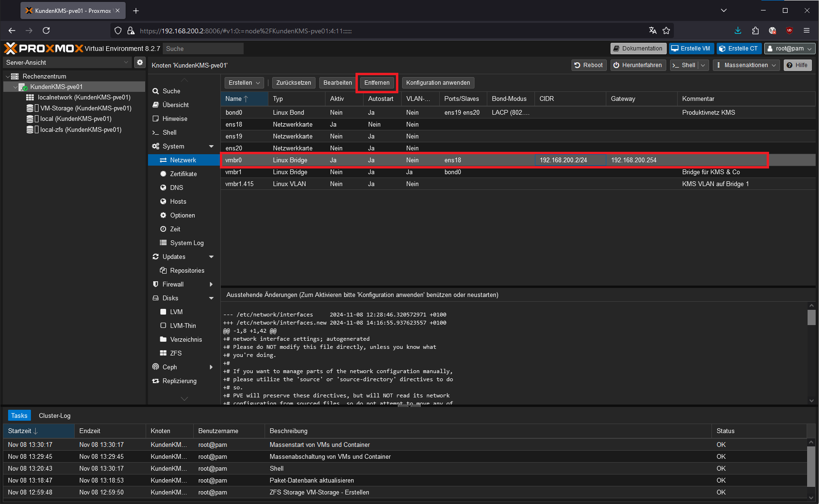This screenshot has width=819, height=504.
Task: Click the gear icon next to Server-Ansicht
Action: [x=139, y=62]
